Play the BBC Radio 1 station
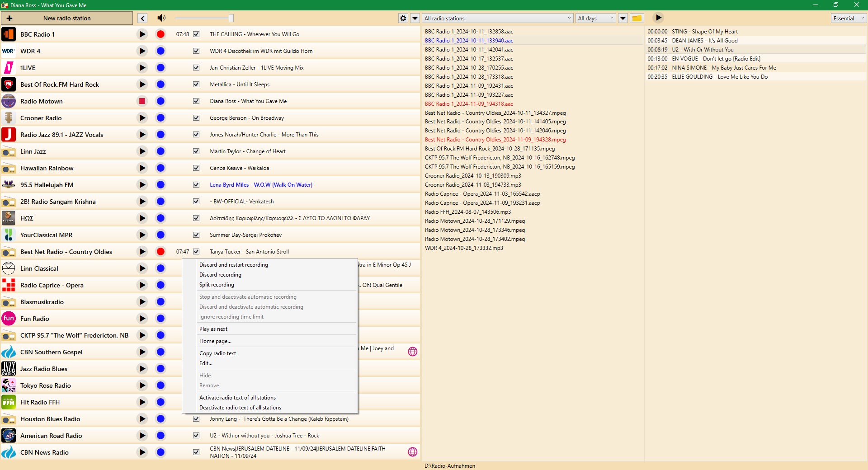868x470 pixels. 142,34
